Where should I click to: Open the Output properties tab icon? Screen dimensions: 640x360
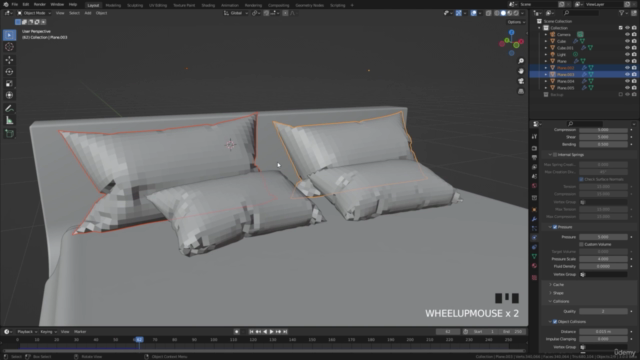tap(534, 158)
